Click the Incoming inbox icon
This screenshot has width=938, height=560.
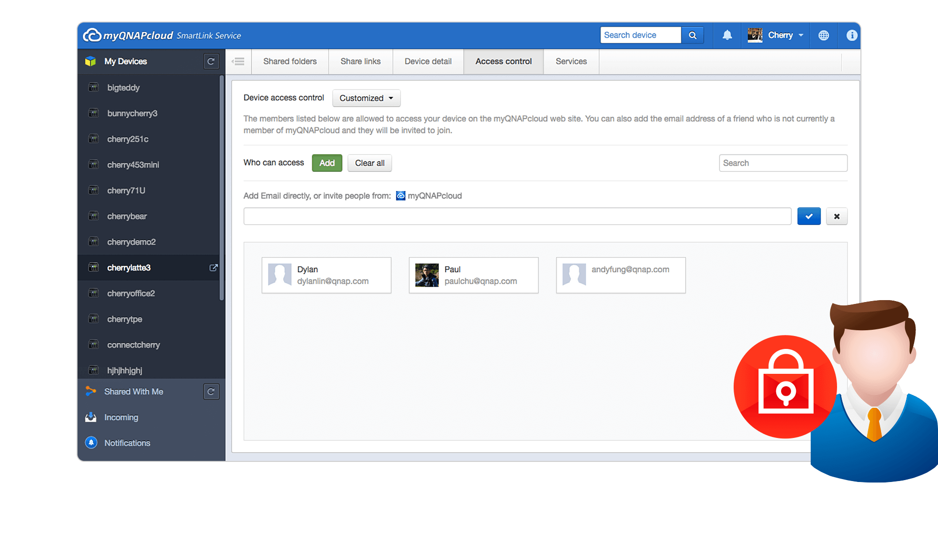click(90, 417)
